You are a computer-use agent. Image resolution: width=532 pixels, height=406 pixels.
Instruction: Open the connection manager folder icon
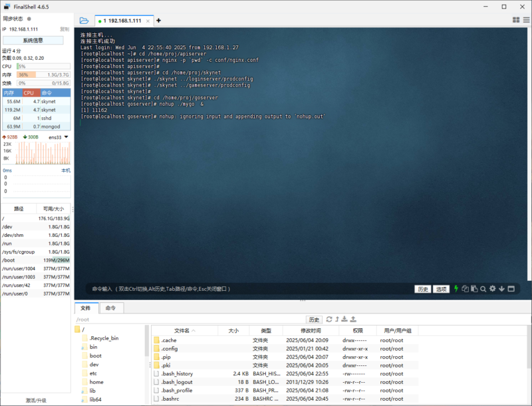click(x=84, y=21)
